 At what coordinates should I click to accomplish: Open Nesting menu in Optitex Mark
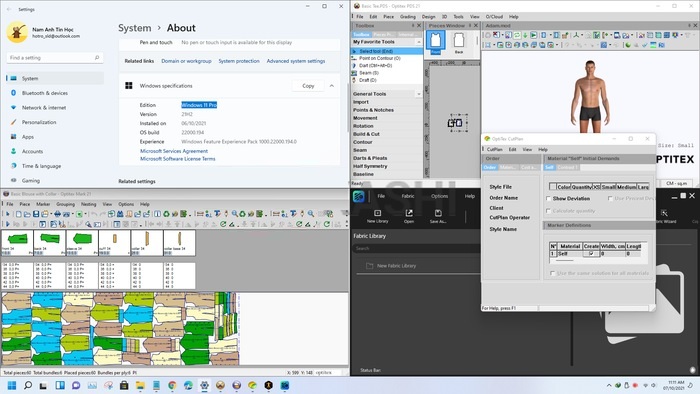tap(88, 204)
